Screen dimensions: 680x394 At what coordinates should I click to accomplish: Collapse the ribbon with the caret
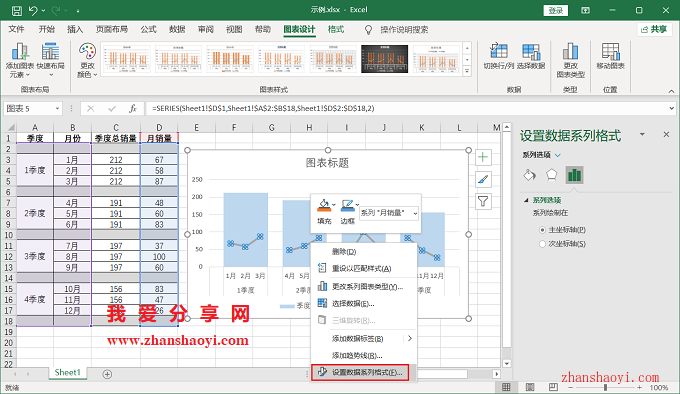pos(671,91)
